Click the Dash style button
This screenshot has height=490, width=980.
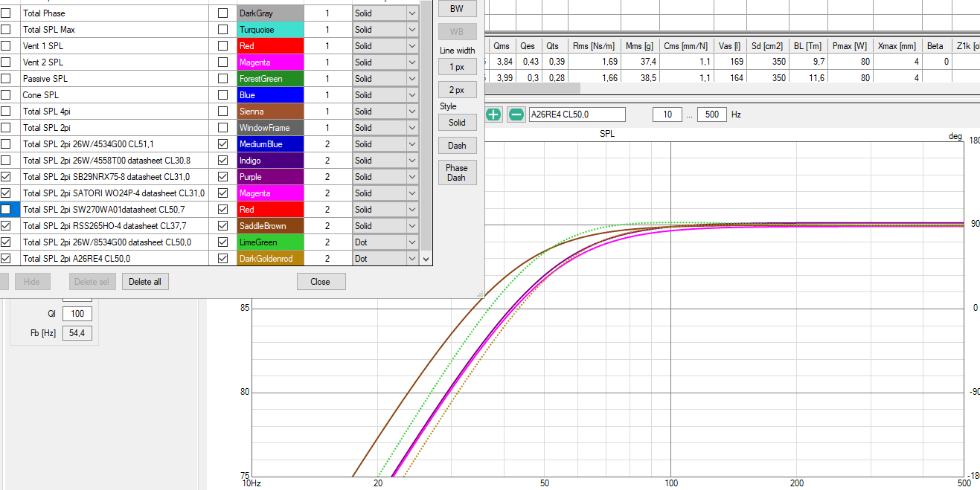pos(457,145)
